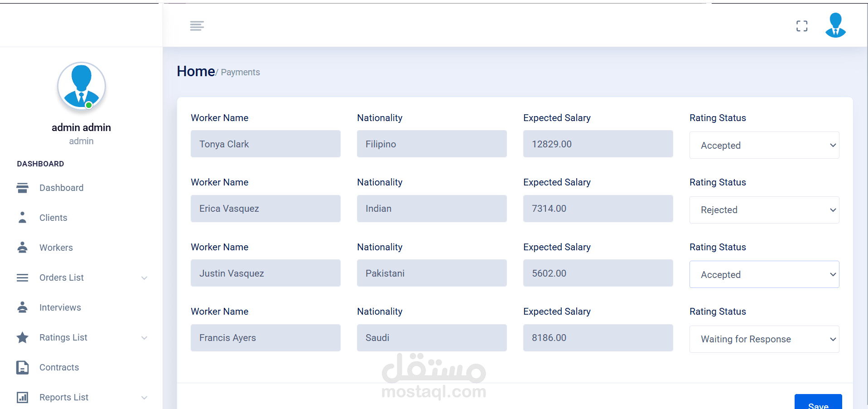Image resolution: width=868 pixels, height=409 pixels.
Task: Expand the Reports List submenu chevron
Action: [x=144, y=398]
